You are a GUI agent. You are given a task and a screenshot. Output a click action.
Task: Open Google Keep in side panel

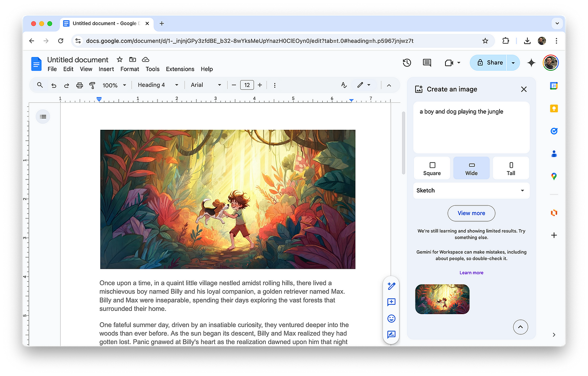click(554, 108)
